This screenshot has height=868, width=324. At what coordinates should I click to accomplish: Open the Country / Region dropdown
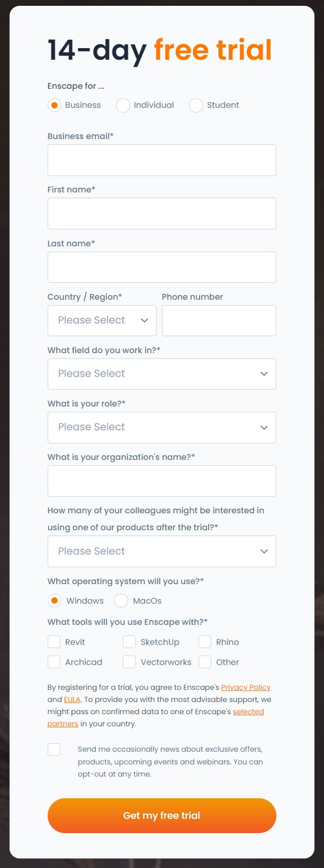tap(102, 320)
